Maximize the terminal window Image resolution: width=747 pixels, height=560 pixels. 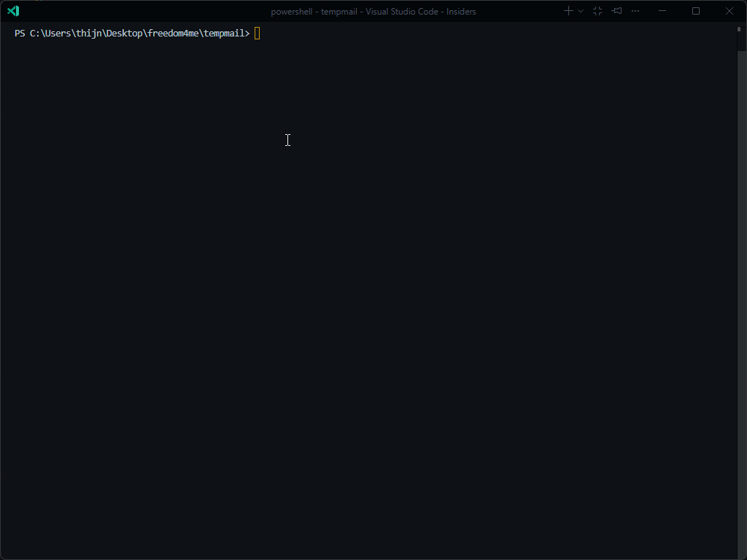pyautogui.click(x=696, y=11)
